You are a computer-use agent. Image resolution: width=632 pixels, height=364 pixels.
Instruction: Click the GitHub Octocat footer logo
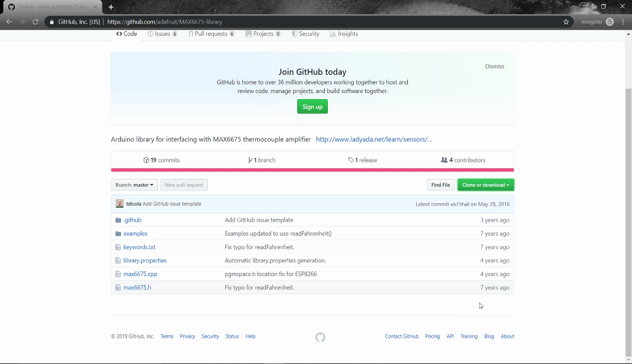320,337
